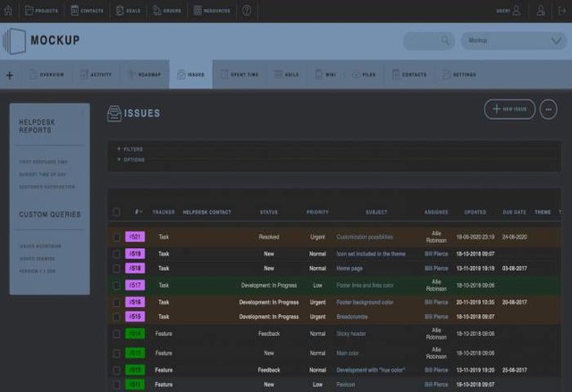This screenshot has height=392, width=572.
Task: Open the three-dots more actions button
Action: coord(548,109)
